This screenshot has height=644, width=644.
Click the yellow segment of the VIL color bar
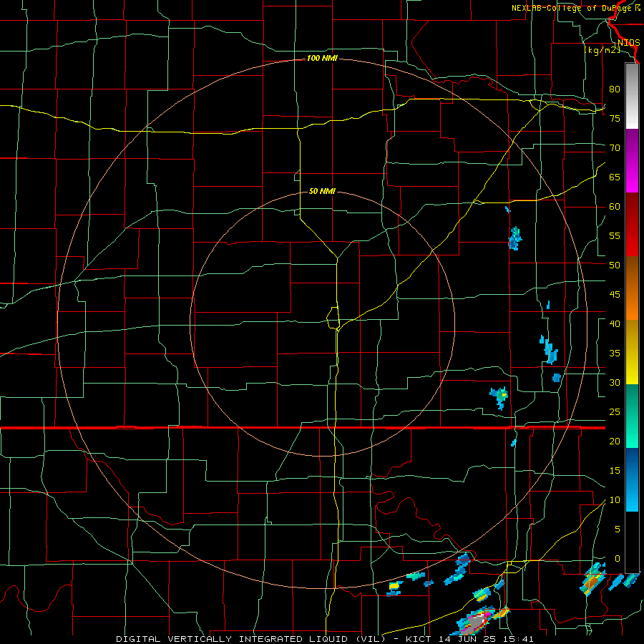point(632,352)
